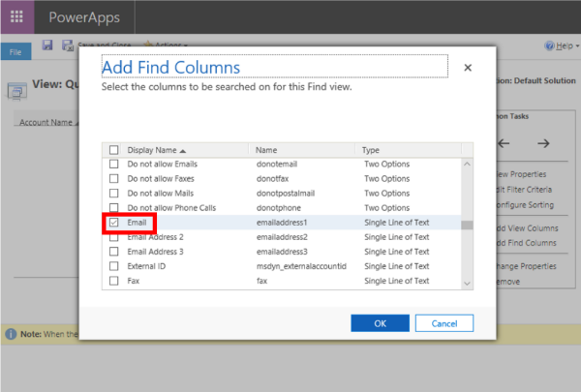
Task: Toggle the select-all header checkbox
Action: pyautogui.click(x=114, y=150)
